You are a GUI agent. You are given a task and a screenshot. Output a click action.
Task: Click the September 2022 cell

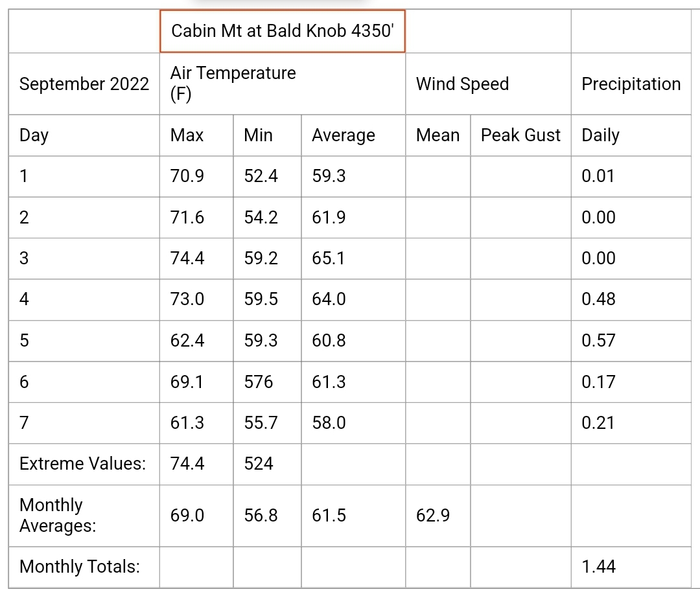(x=84, y=84)
